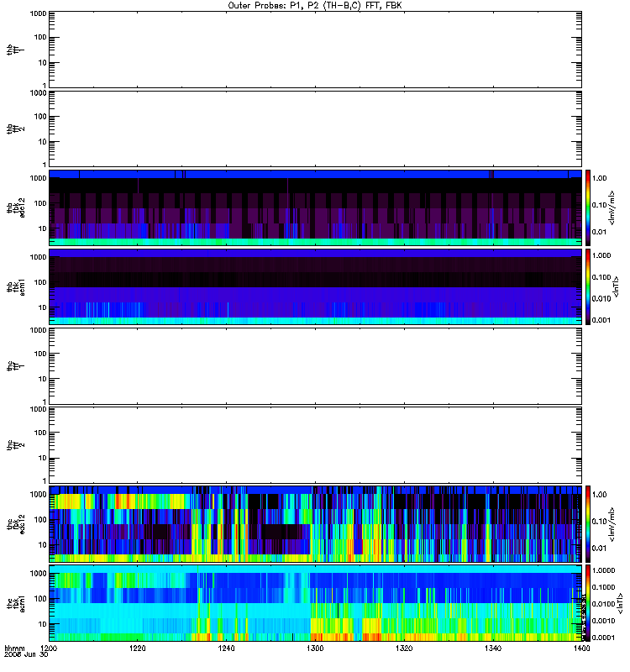Select the empty thc fft 2 panel
This screenshot has width=630, height=672.
[x=315, y=445]
